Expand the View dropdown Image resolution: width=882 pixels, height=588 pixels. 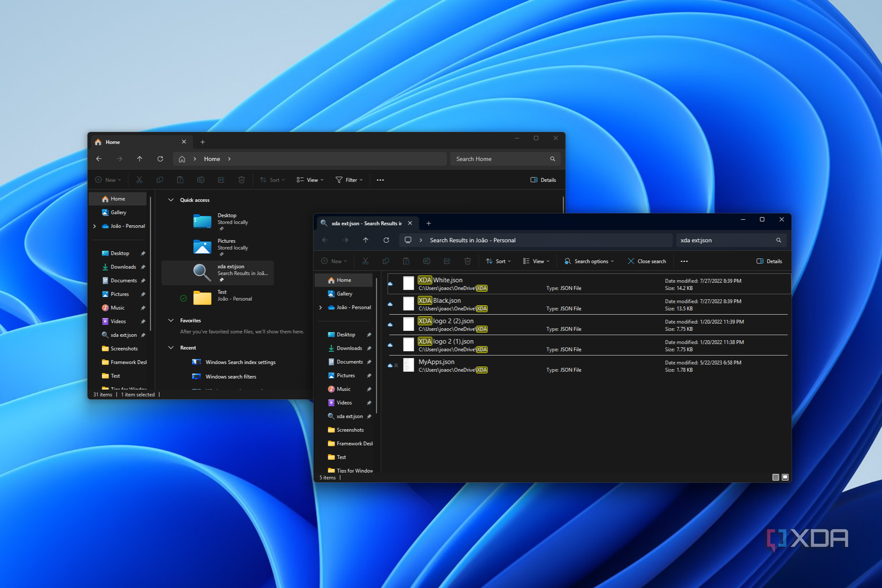point(536,261)
